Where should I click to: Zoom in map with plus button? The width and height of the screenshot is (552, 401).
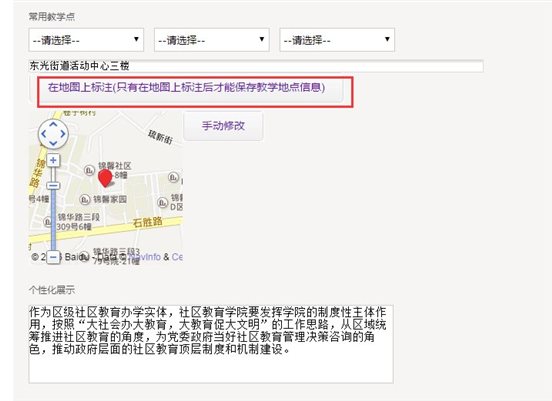point(53,161)
